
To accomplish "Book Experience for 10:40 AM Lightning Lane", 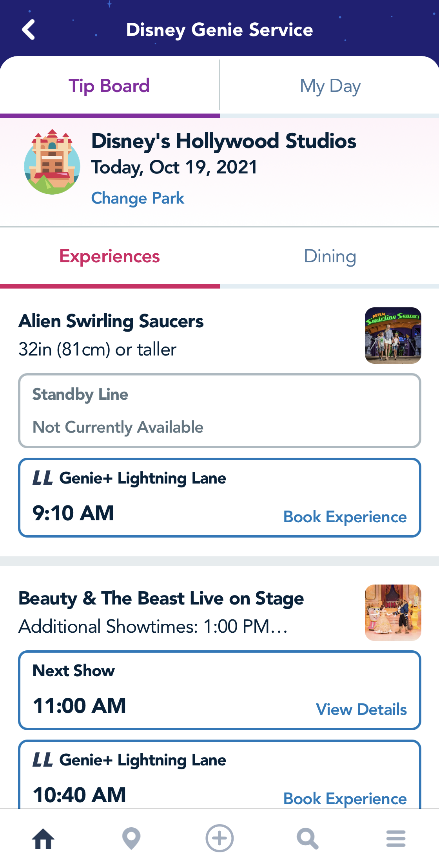I will [x=345, y=799].
